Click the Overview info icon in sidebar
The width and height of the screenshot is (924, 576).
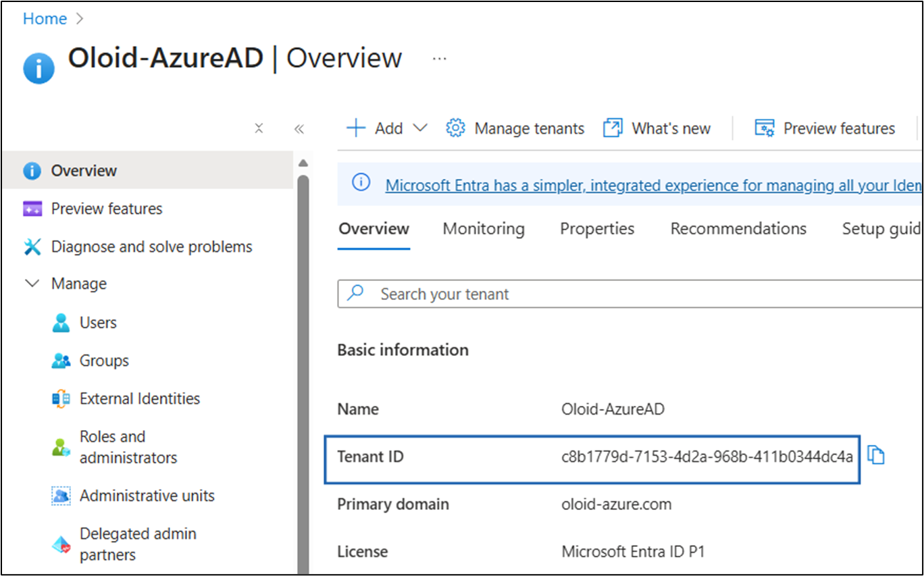coord(32,171)
